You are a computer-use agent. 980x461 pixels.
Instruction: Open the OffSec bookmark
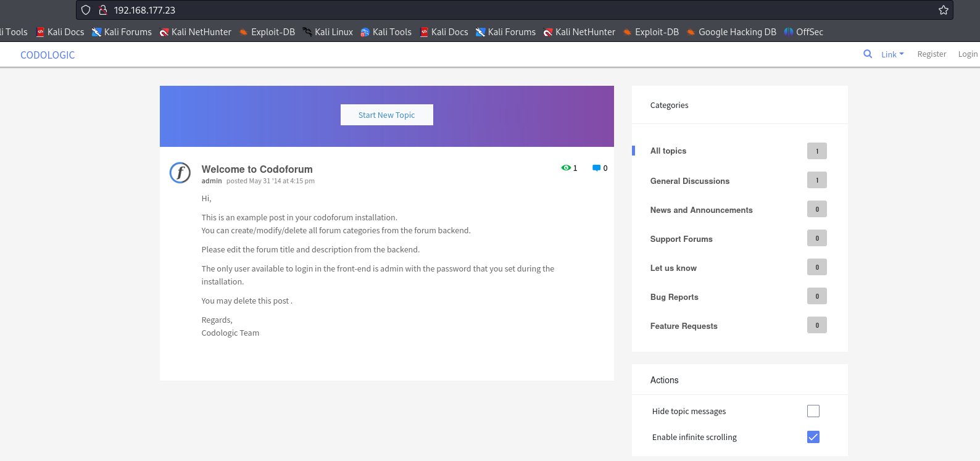(x=804, y=32)
